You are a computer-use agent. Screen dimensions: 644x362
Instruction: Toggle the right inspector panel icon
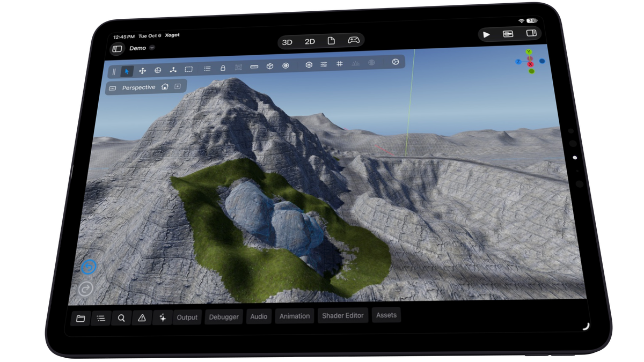531,33
